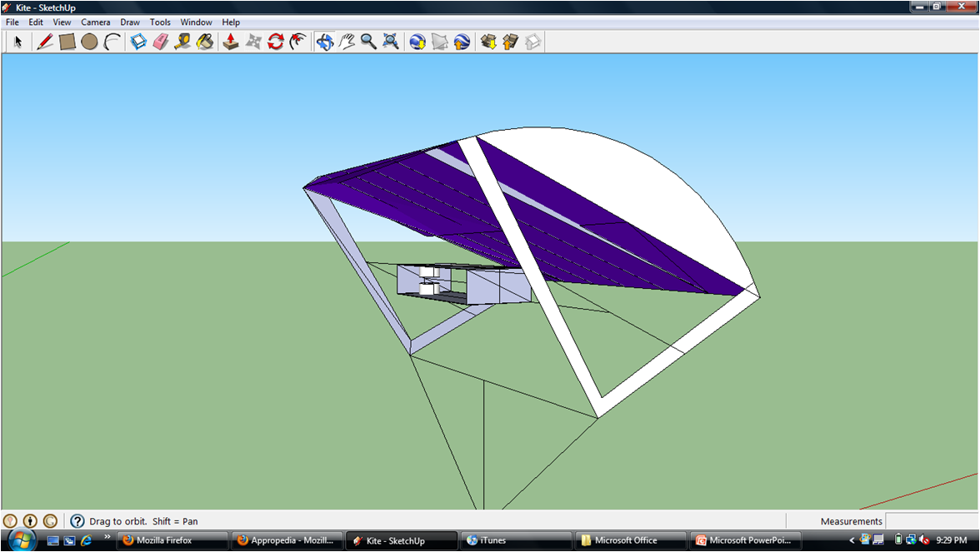Viewport: 980px width, 552px height.
Task: Select the Push/Pull tool
Action: click(x=231, y=42)
